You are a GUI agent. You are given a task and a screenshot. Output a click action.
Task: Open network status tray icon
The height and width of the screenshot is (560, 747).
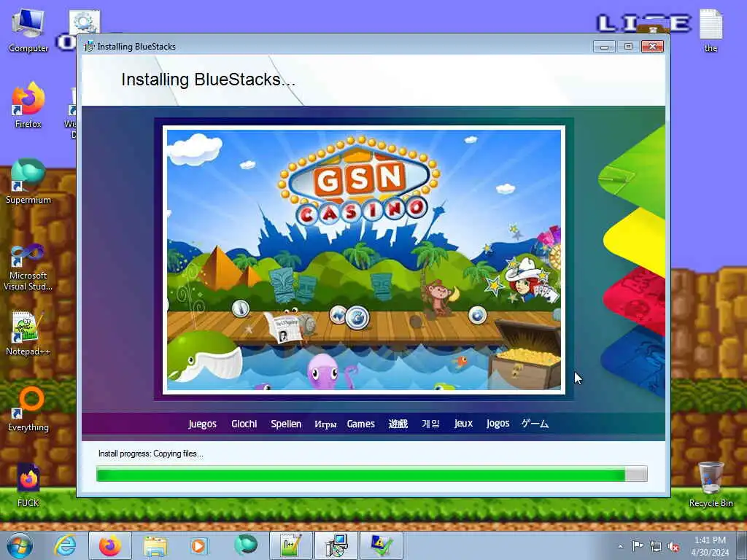(656, 546)
